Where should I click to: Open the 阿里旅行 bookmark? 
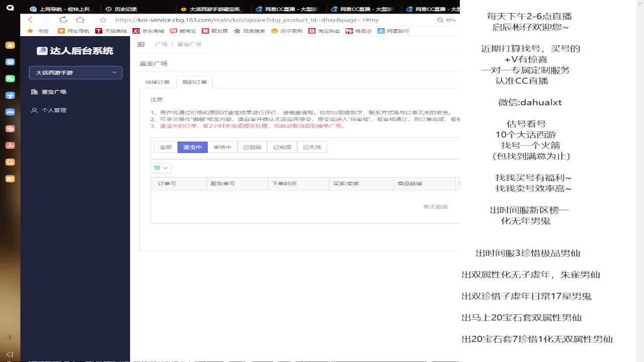pos(393,31)
